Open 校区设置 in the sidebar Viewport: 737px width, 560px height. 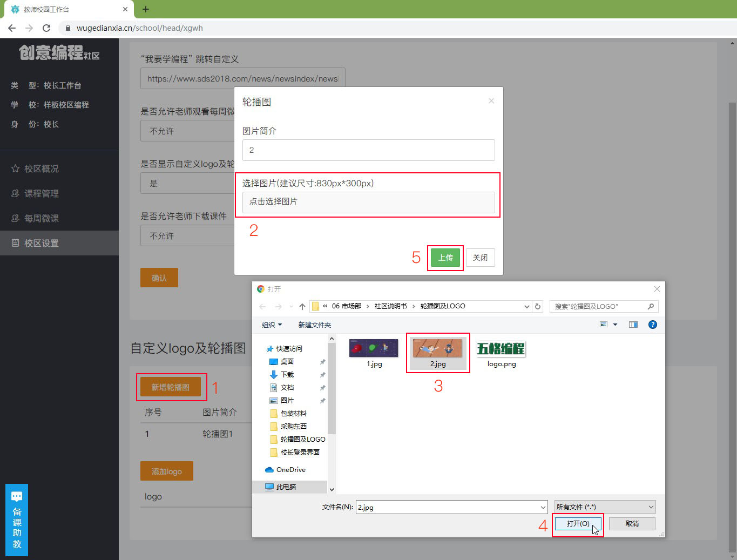pos(59,243)
